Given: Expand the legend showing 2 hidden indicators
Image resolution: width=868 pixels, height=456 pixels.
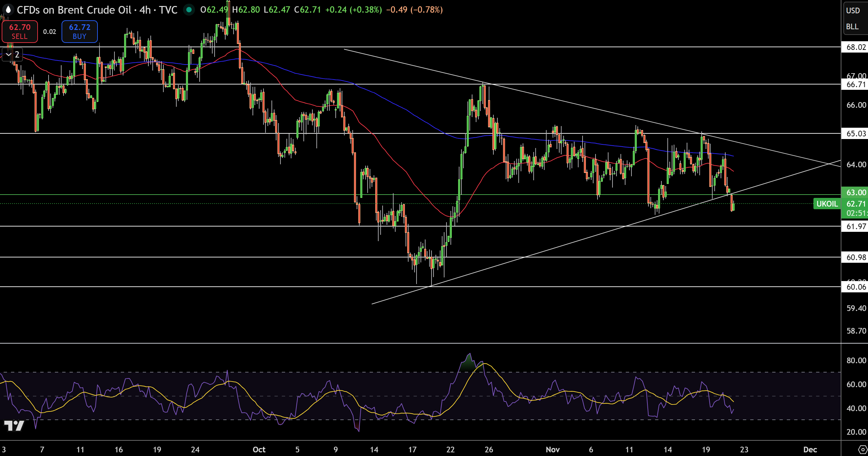Looking at the screenshot, I should click(17, 55).
